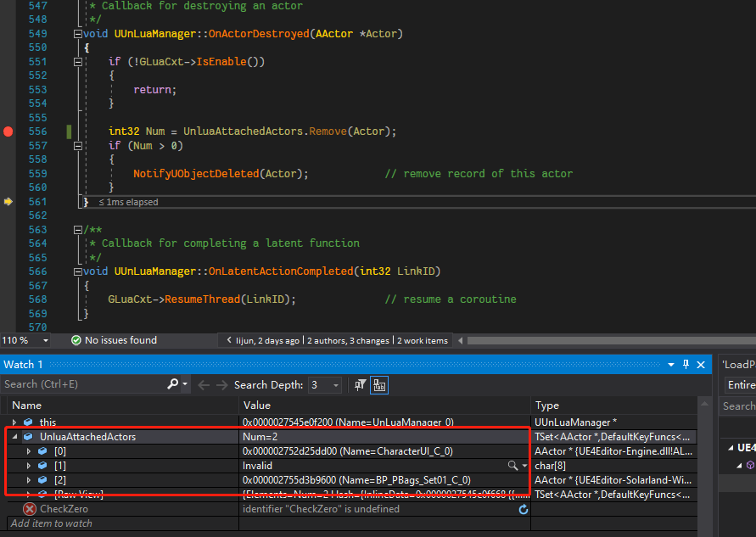Toggle the highlighted display button in Watch toolbar
756x537 pixels.
coord(378,384)
